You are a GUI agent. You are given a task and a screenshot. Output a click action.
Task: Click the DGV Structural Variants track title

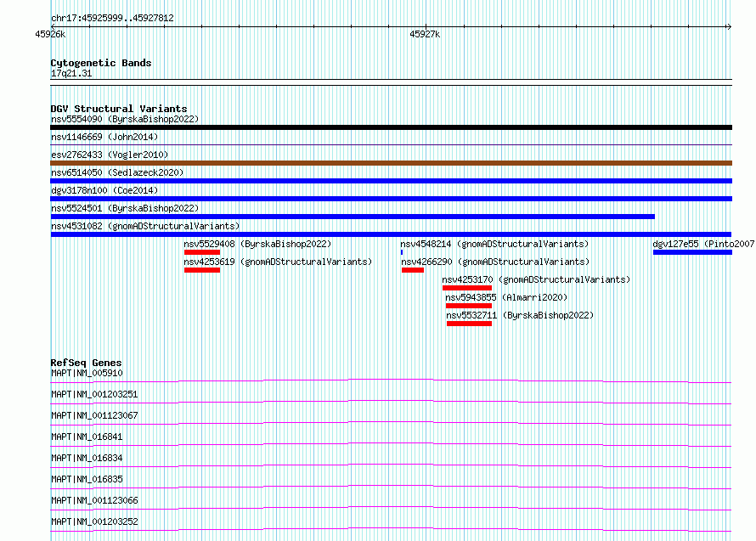point(119,109)
